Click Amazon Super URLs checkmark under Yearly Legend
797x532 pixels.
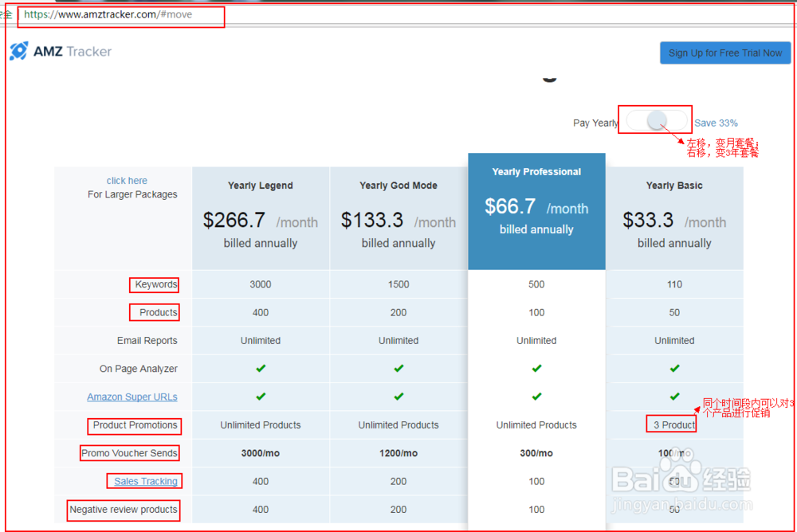point(261,397)
